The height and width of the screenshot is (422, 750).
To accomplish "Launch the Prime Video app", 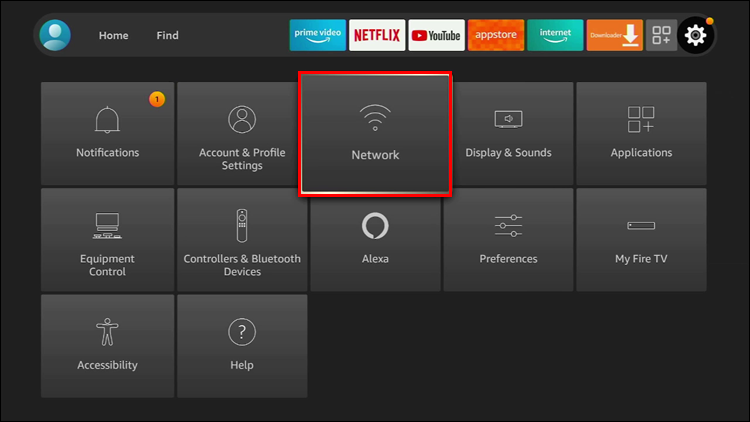I will pyautogui.click(x=318, y=35).
